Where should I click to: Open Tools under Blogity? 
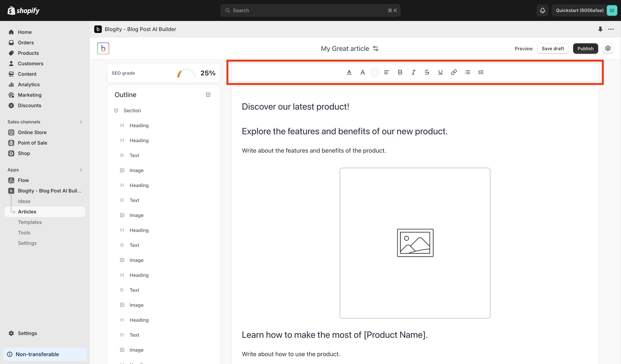click(24, 233)
